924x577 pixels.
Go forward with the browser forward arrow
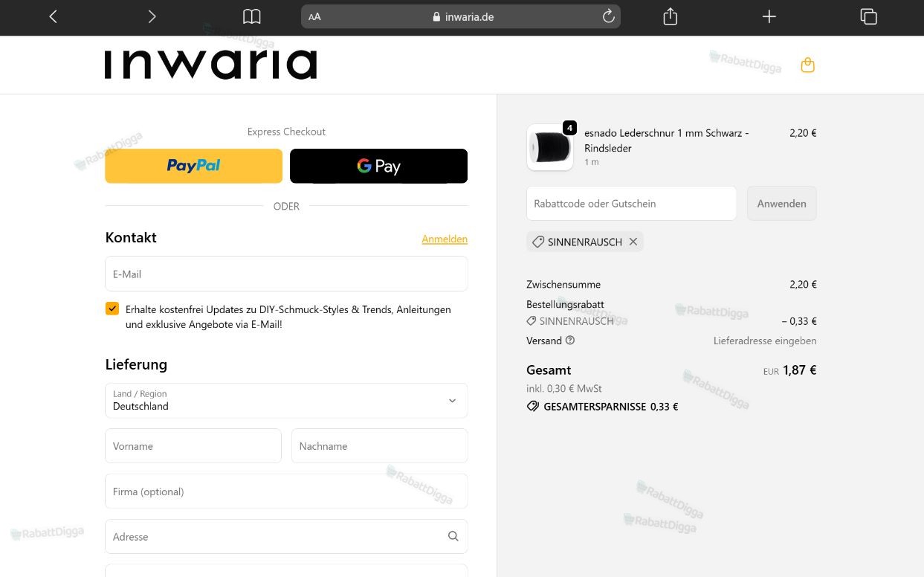point(152,16)
